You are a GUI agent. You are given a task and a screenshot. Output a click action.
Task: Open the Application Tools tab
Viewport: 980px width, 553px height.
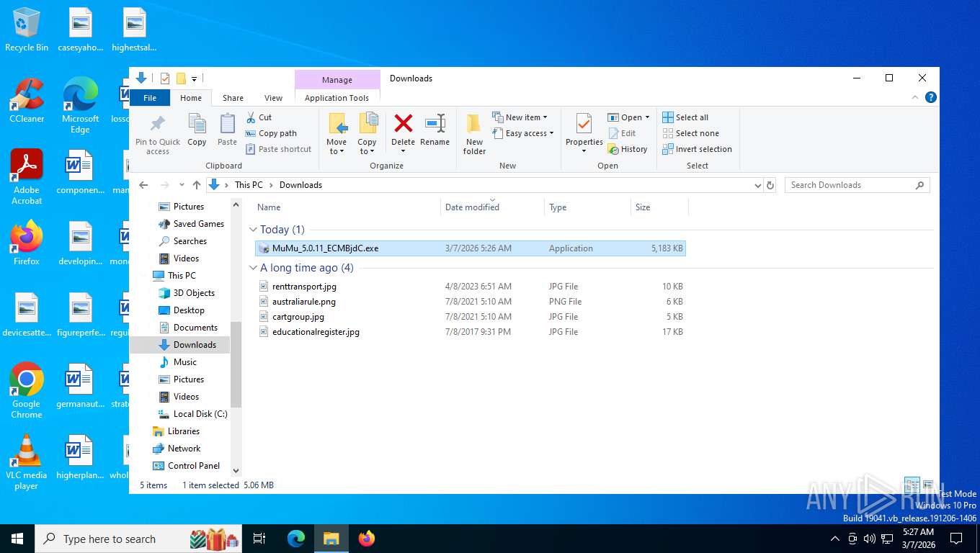point(337,98)
